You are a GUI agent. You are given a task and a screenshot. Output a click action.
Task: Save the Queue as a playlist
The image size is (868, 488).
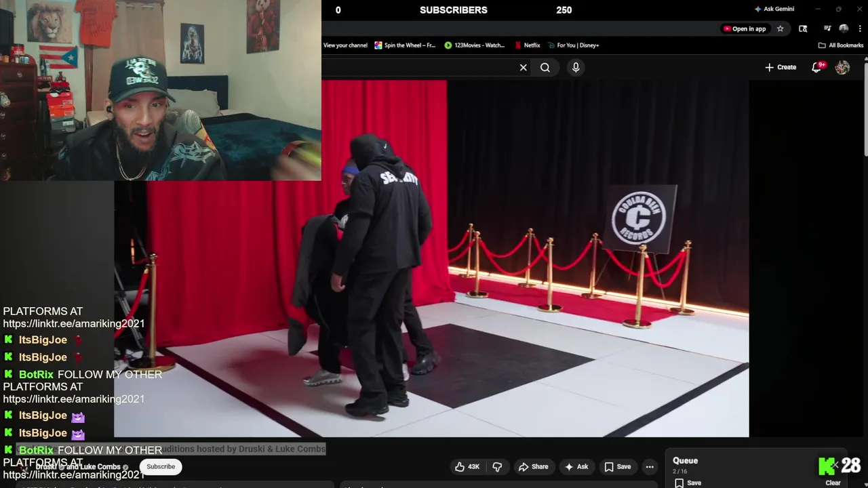coord(688,483)
